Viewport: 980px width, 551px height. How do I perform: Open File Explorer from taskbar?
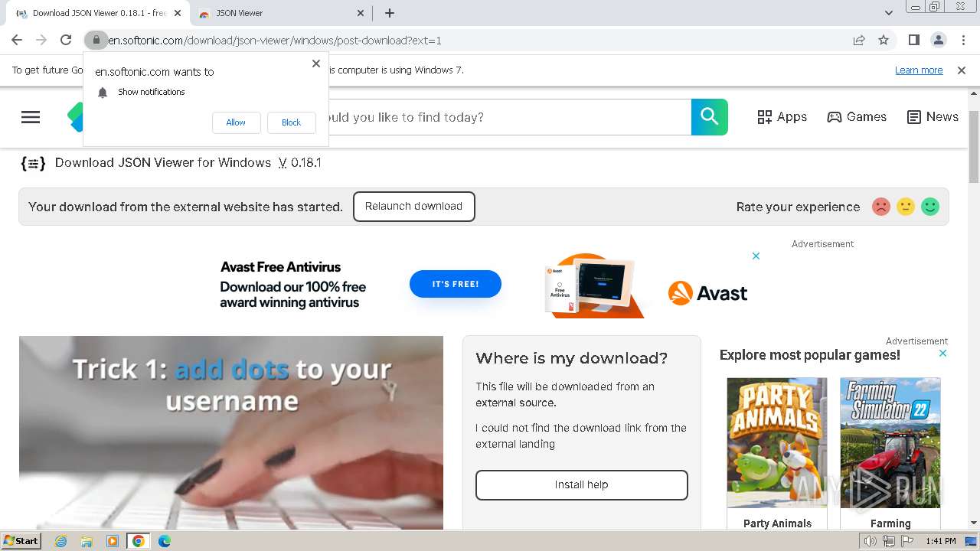tap(87, 541)
